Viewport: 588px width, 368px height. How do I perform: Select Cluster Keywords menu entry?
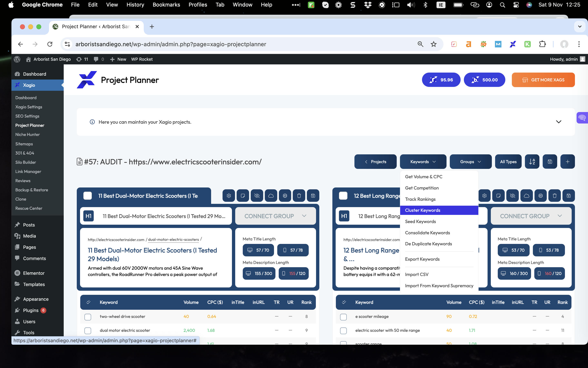(x=439, y=210)
